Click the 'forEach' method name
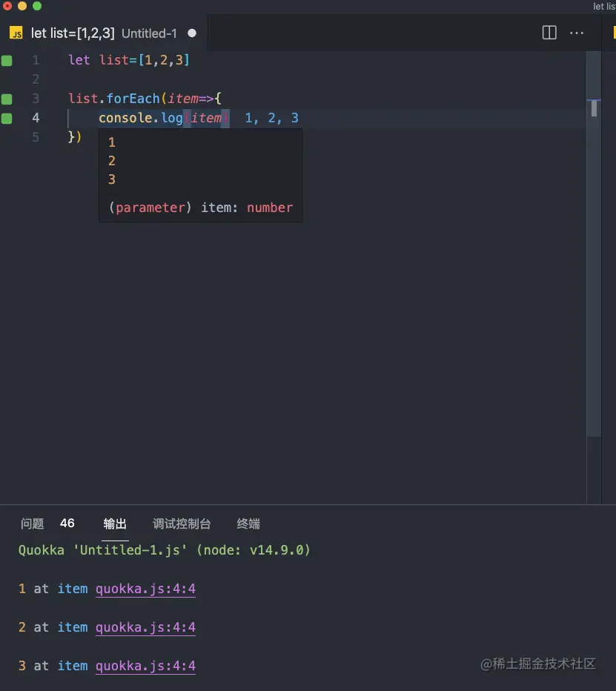 (x=133, y=99)
